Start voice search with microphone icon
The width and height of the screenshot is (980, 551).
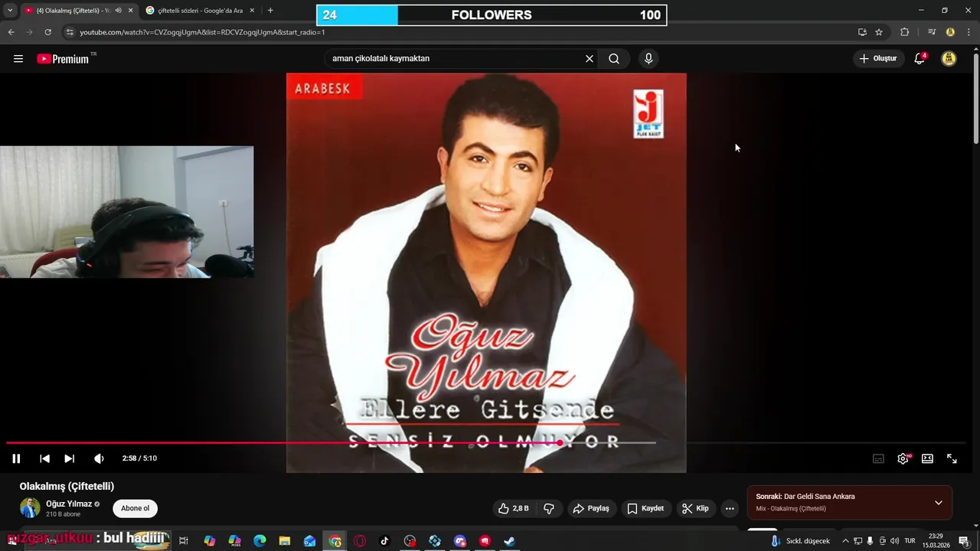pyautogui.click(x=648, y=59)
